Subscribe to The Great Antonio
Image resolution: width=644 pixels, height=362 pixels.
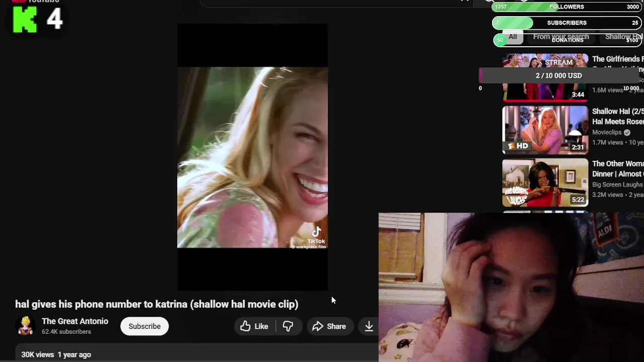tap(144, 326)
